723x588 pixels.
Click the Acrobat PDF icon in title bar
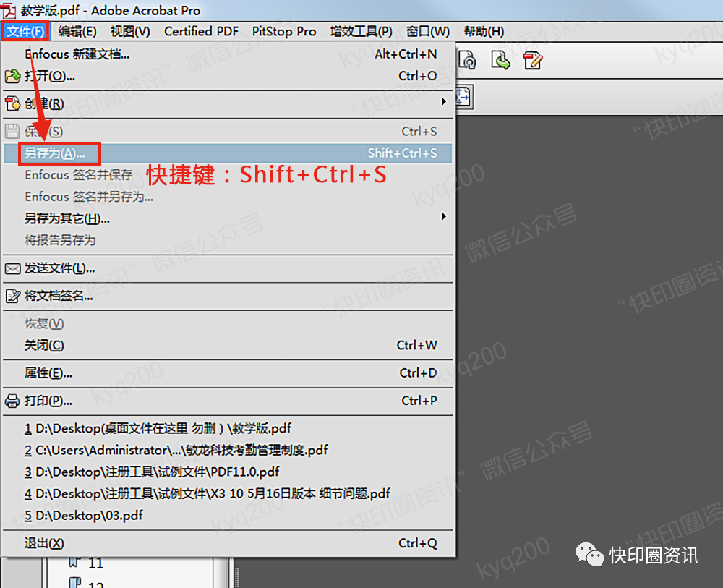pyautogui.click(x=8, y=9)
